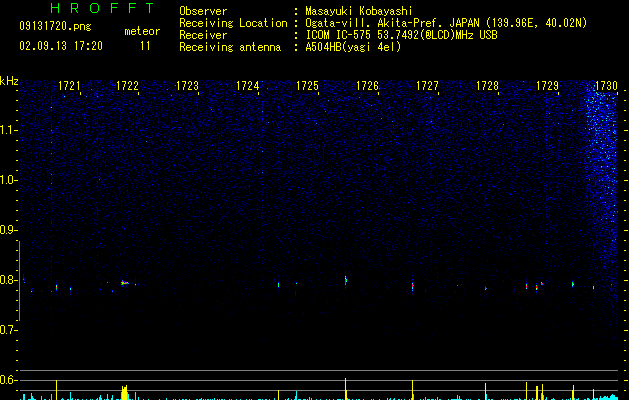
Task: Click the A504HB(yagi 4el) antenna text
Action: coord(353,47)
